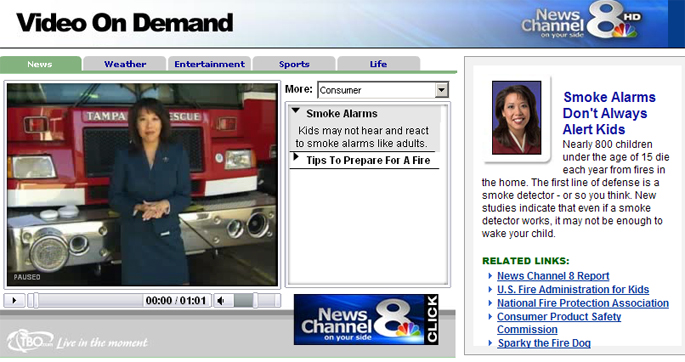Select the Life tab
This screenshot has height=362, width=685.
point(378,64)
